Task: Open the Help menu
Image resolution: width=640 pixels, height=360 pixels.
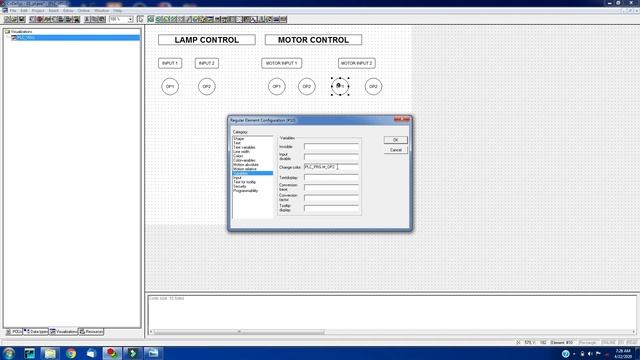Action: point(118,11)
